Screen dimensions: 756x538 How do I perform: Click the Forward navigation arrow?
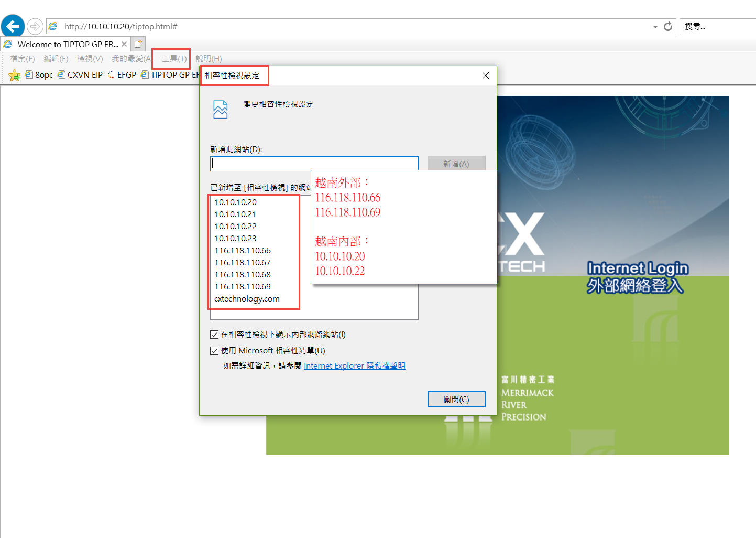click(35, 26)
